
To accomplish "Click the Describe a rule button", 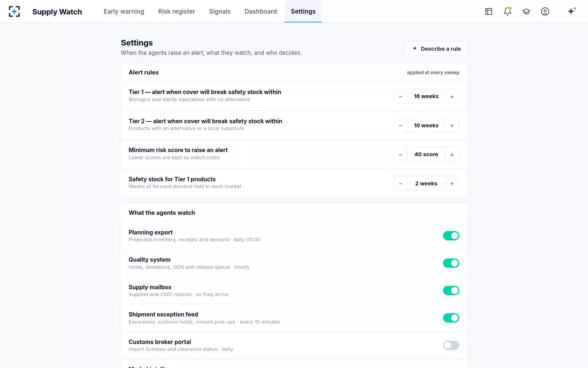I will (436, 49).
